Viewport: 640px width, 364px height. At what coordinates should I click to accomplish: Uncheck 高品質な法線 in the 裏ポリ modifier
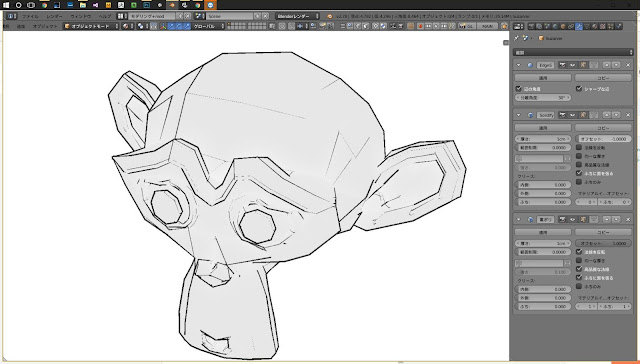click(x=579, y=269)
